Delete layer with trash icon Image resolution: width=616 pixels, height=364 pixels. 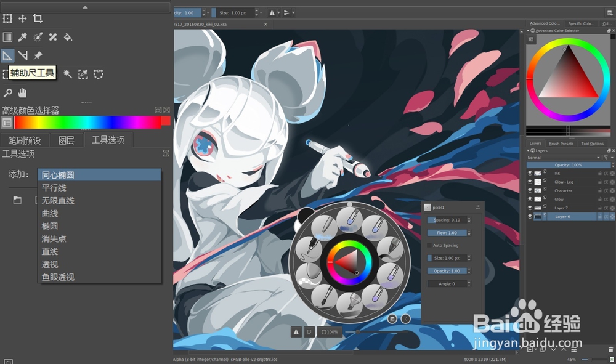(x=610, y=349)
